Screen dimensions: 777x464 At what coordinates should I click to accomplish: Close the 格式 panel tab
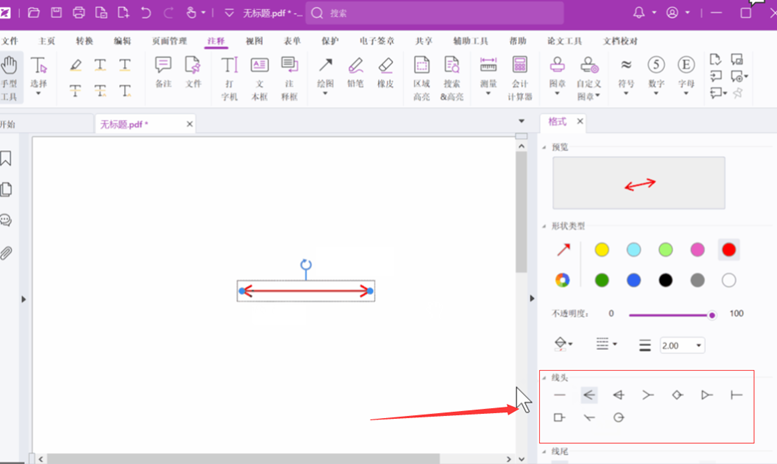tap(580, 121)
